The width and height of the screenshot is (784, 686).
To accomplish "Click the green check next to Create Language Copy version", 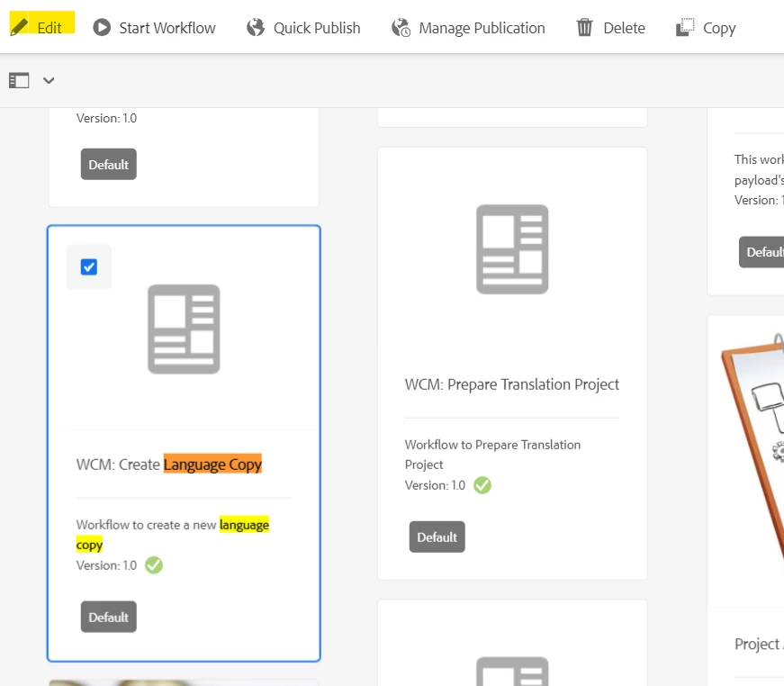I will point(154,565).
